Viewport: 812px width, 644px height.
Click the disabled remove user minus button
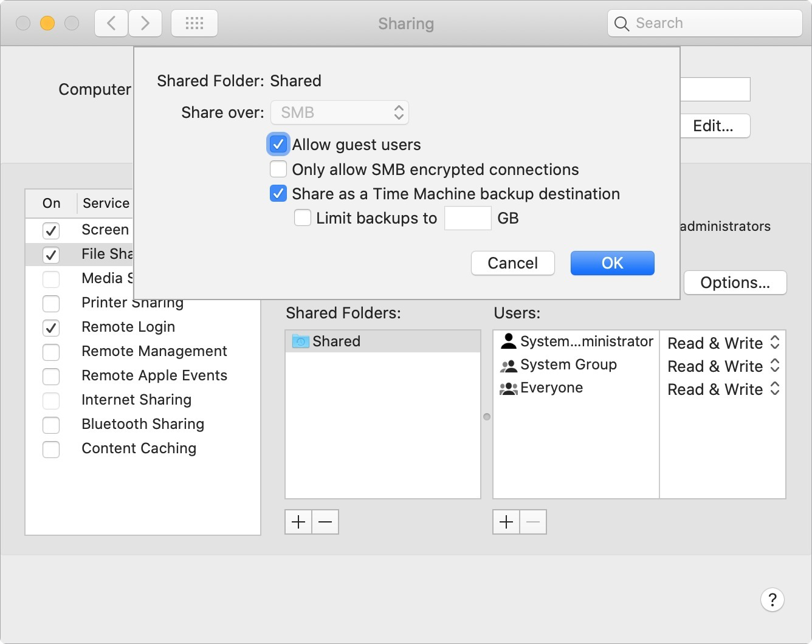pos(533,522)
